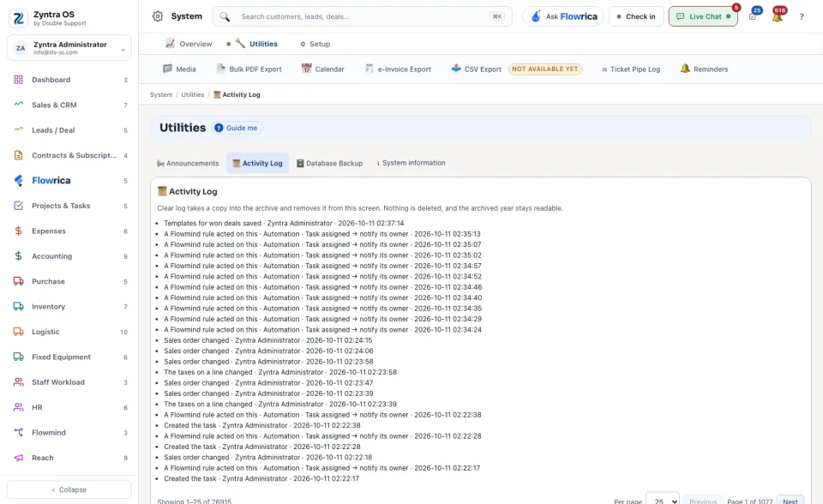Open Calendar utility

[323, 69]
